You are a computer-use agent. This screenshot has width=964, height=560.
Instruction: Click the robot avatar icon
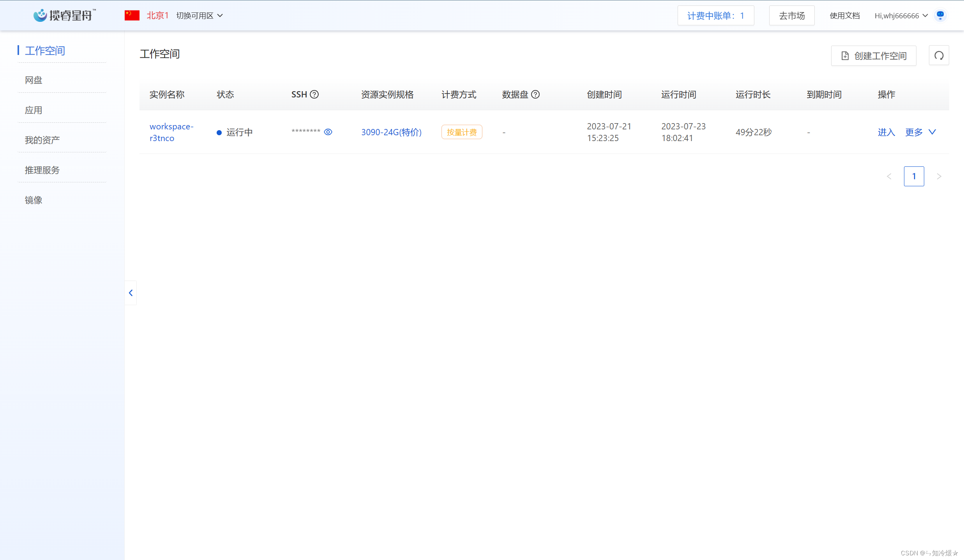tap(940, 16)
